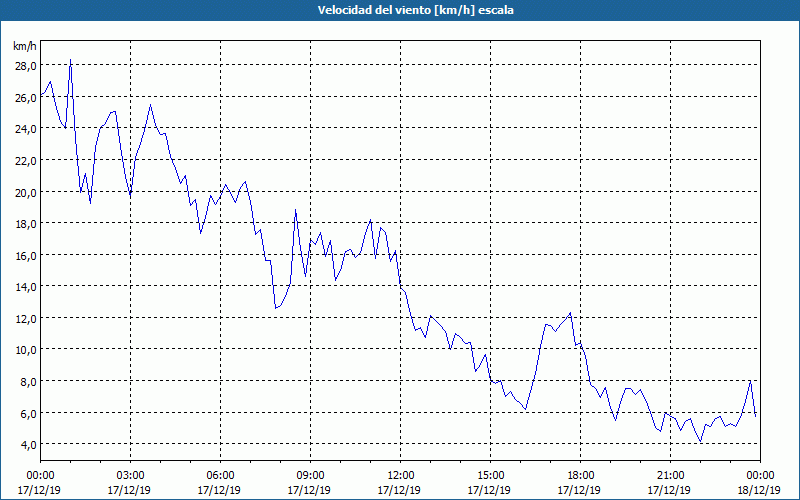The width and height of the screenshot is (800, 500).
Task: Click the '14,0' y-axis value
Action: [x=26, y=287]
